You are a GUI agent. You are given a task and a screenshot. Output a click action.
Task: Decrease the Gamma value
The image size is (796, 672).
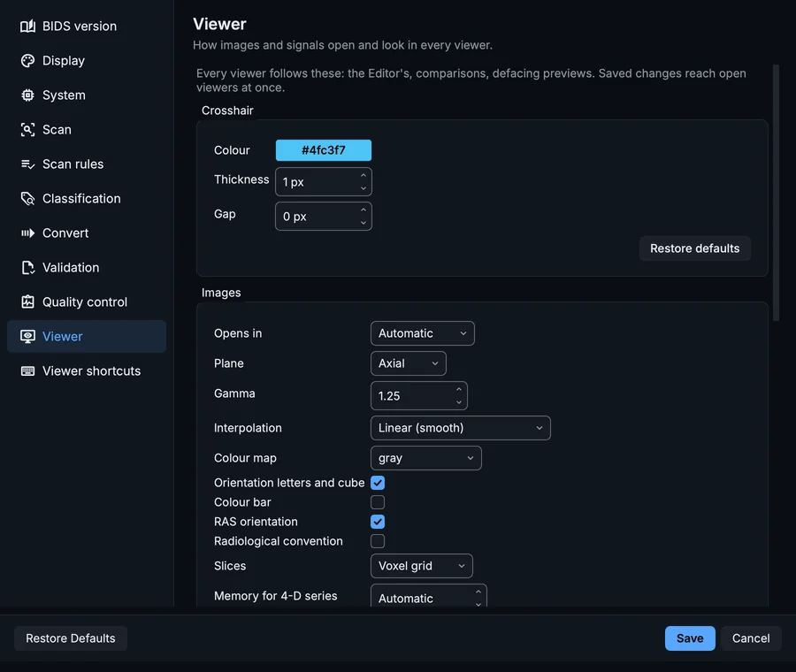tap(459, 402)
